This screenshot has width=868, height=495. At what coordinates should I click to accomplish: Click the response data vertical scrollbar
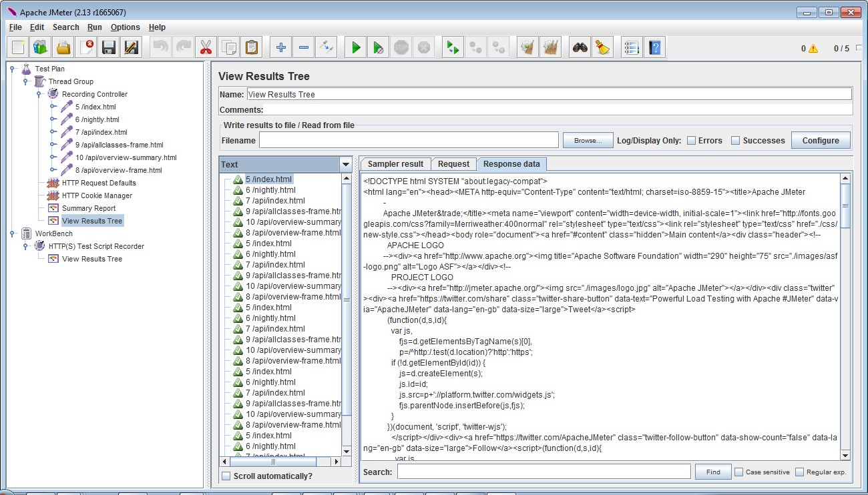coord(845,317)
